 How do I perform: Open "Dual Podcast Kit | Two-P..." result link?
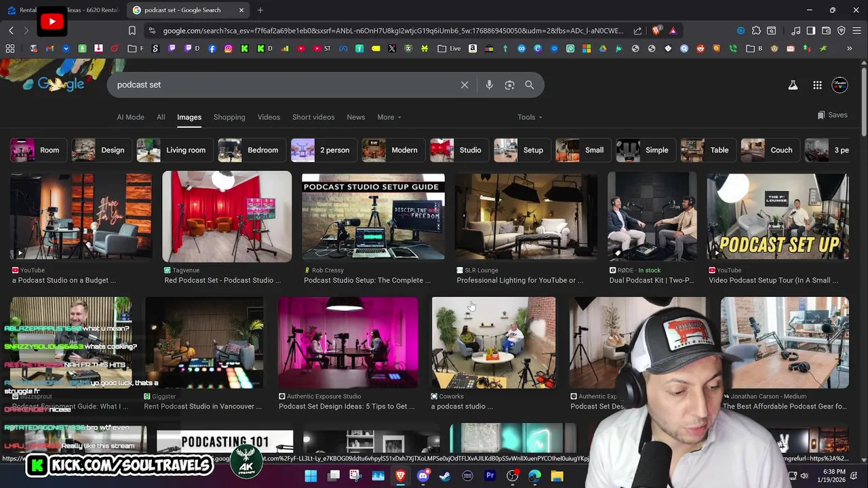point(652,280)
